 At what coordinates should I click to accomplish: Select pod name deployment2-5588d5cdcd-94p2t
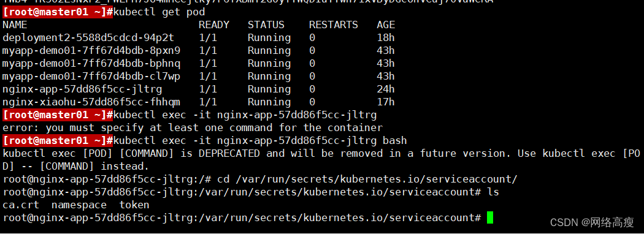88,38
